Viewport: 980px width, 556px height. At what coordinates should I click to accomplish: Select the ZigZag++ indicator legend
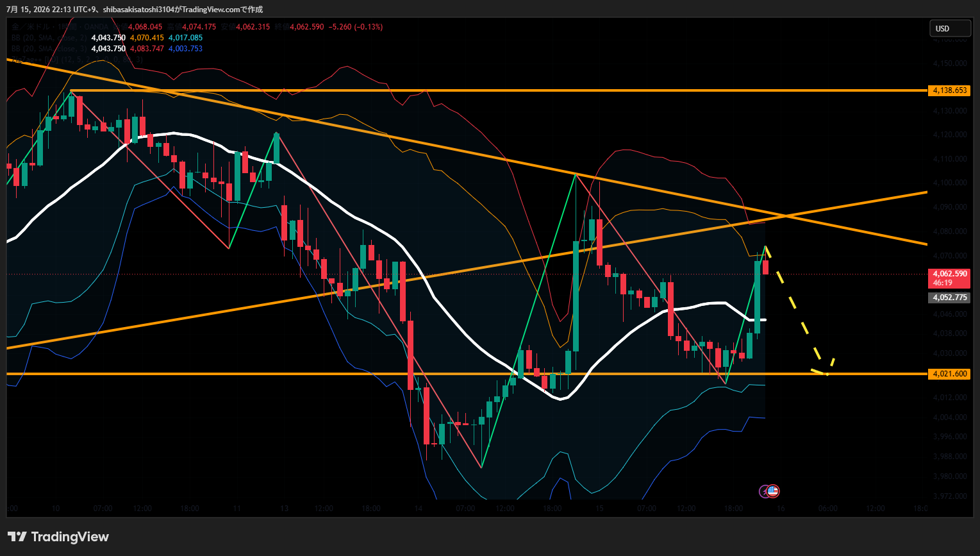(77, 60)
